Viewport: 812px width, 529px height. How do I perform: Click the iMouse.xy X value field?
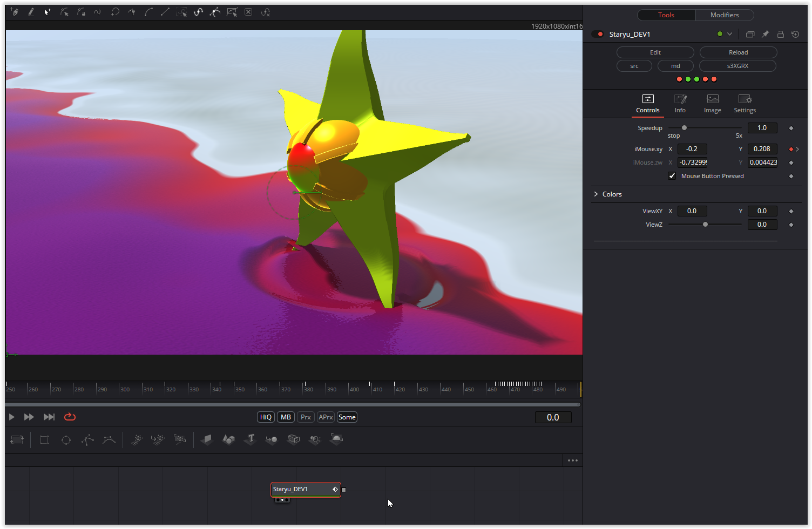(692, 149)
